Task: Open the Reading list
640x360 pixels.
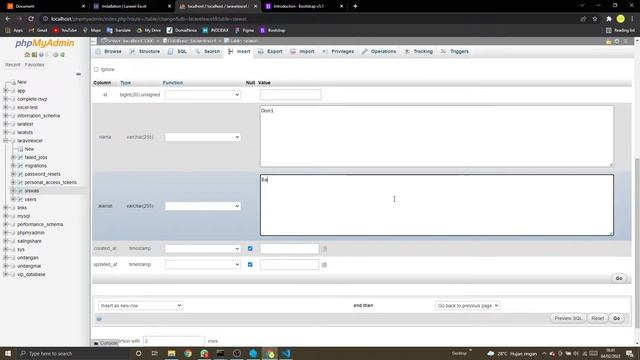Action: click(620, 30)
